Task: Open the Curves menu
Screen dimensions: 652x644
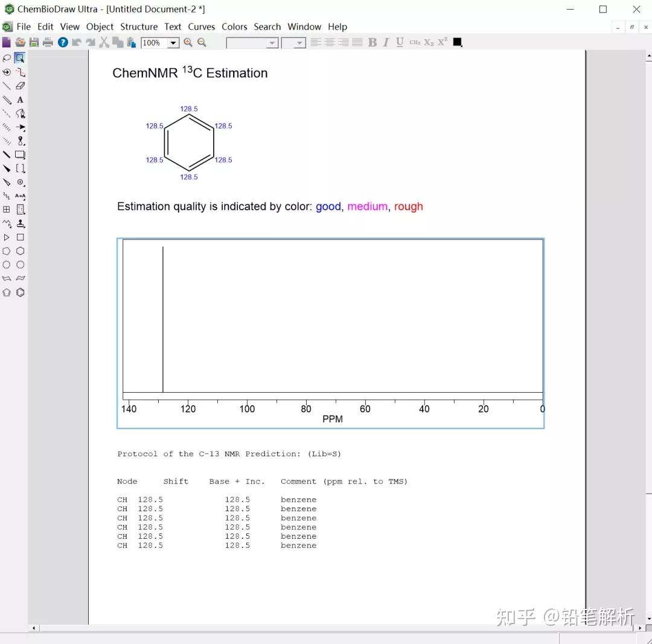Action: pyautogui.click(x=202, y=27)
